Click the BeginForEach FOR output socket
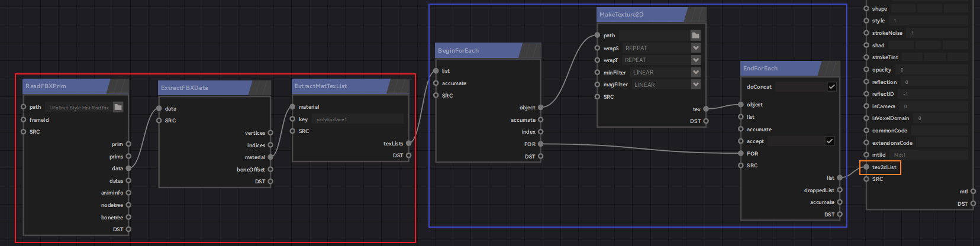980x246 pixels. (540, 144)
